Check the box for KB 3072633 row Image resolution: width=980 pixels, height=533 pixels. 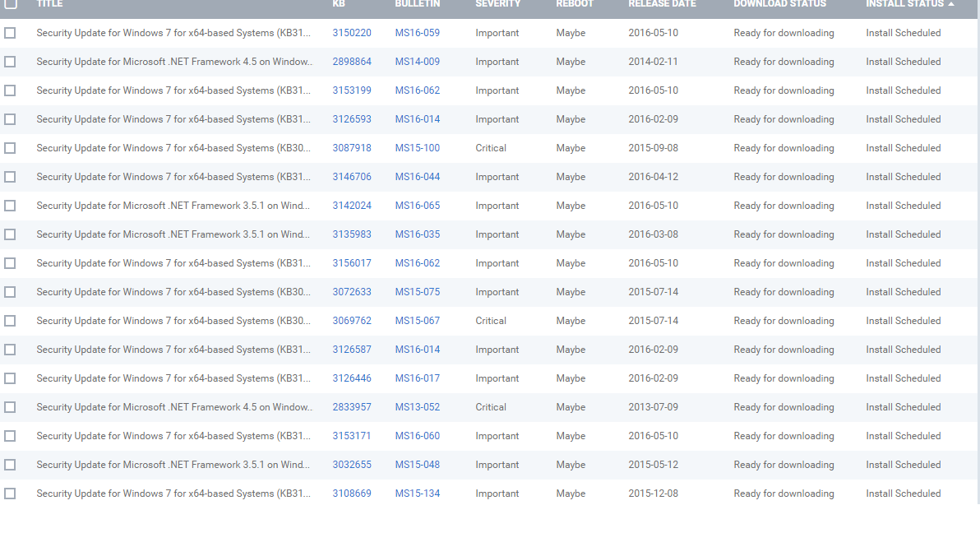[10, 292]
